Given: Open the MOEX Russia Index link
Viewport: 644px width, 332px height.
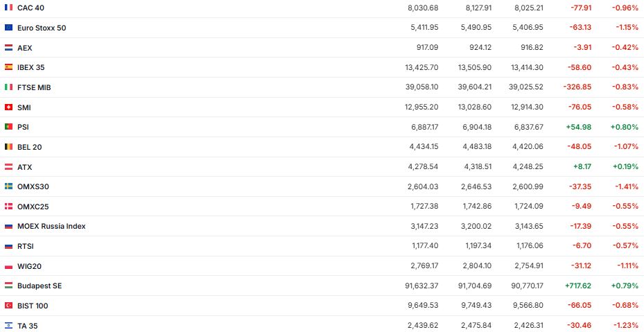Looking at the screenshot, I should (x=51, y=226).
